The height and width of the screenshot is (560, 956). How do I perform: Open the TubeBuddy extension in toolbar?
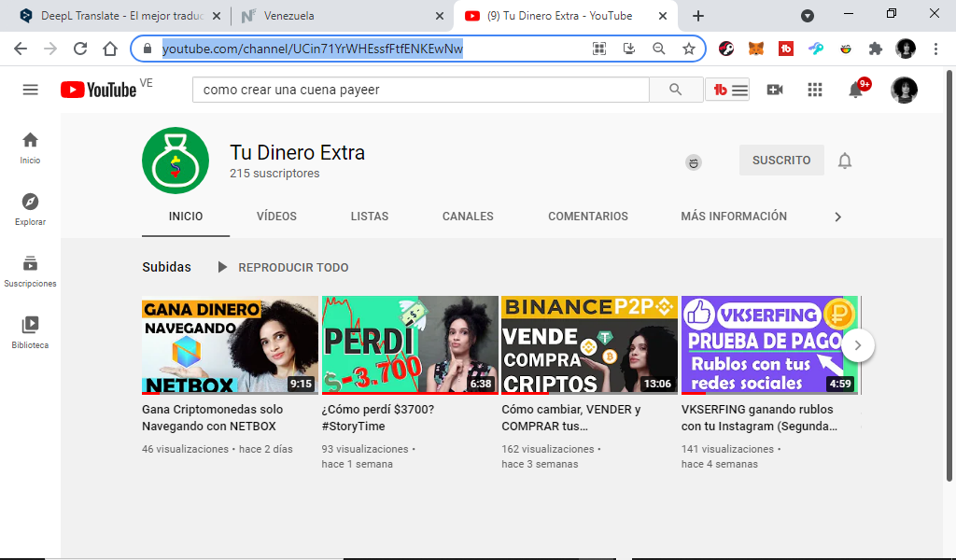click(786, 49)
